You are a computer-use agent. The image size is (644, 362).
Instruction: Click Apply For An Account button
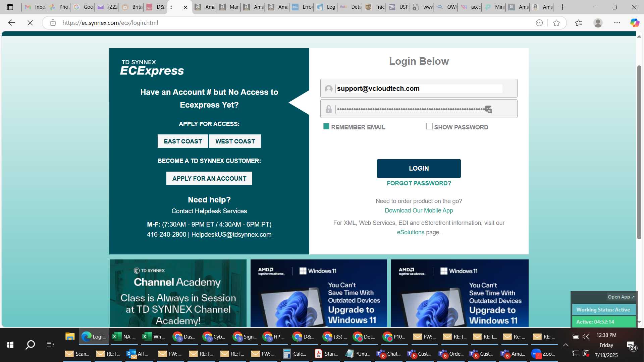tap(209, 178)
